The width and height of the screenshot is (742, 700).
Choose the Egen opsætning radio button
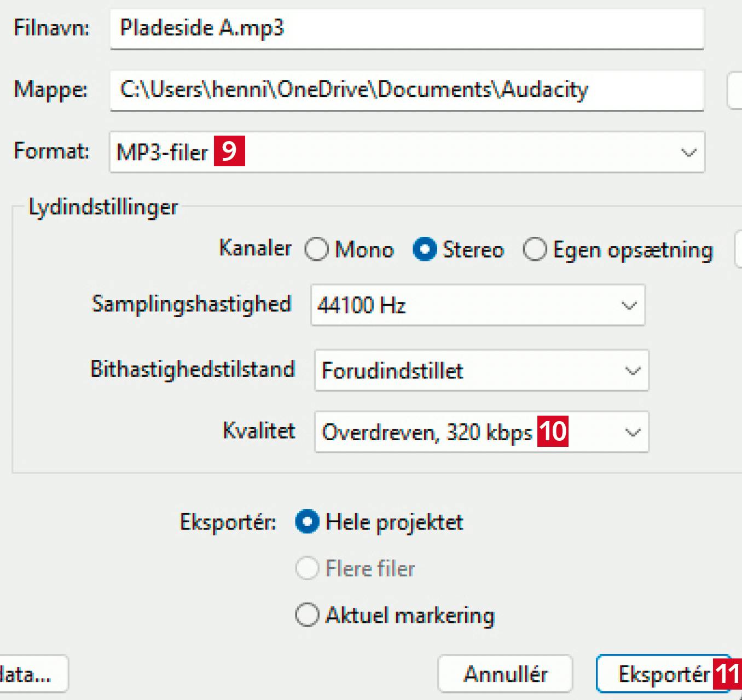(x=535, y=249)
